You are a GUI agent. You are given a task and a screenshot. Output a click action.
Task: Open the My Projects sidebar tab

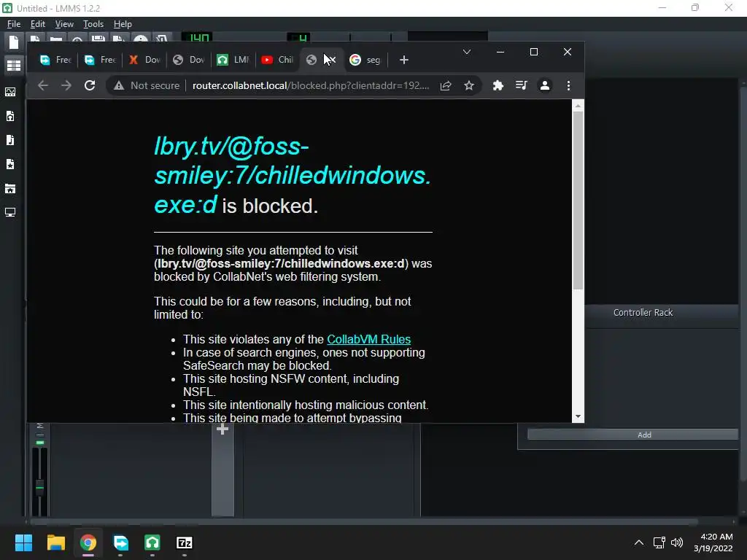point(10,116)
